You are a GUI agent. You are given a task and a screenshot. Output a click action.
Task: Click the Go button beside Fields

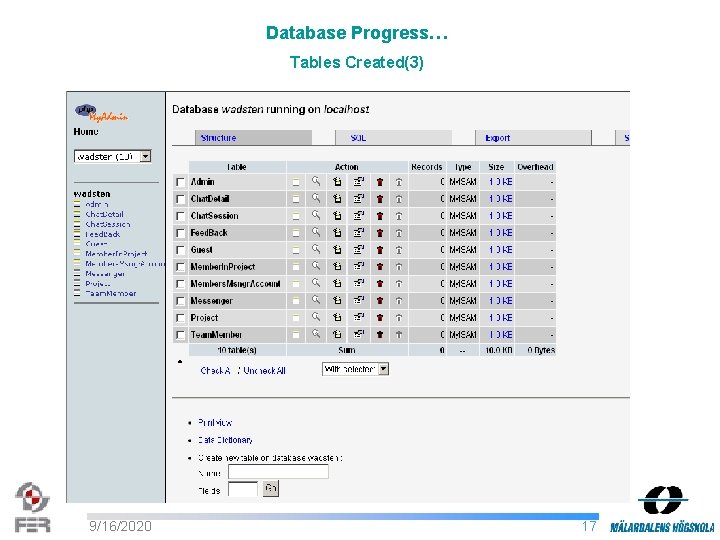pos(271,488)
